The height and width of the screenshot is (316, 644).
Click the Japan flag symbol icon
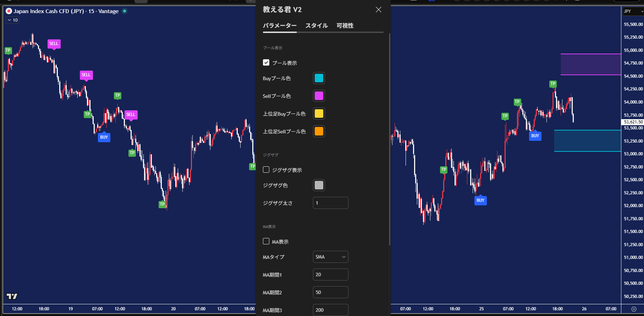(x=9, y=11)
